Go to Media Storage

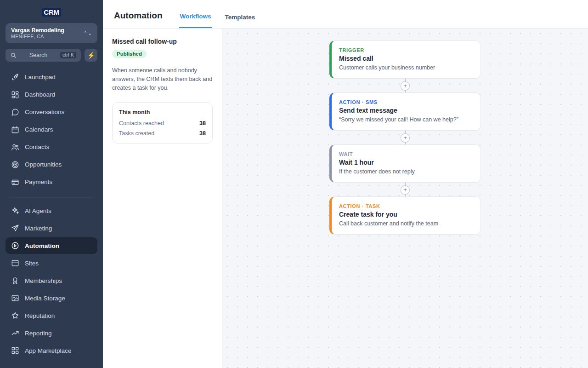coord(51,299)
